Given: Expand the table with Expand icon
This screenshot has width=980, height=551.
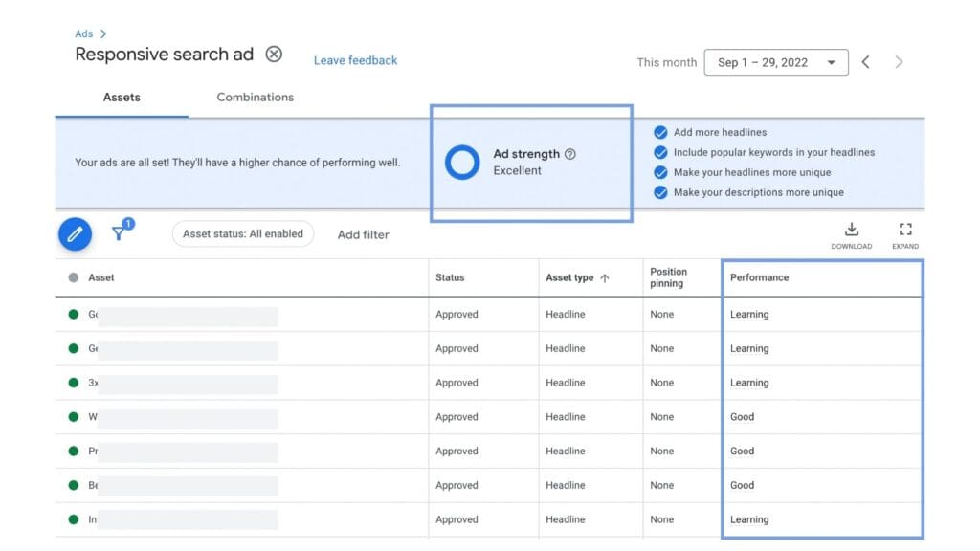Looking at the screenshot, I should point(904,230).
